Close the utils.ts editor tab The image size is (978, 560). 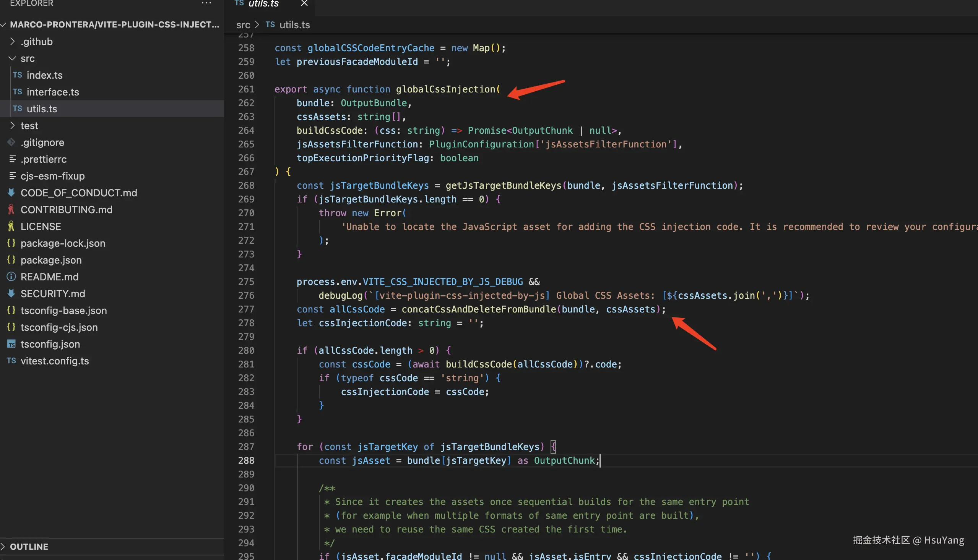click(x=304, y=3)
